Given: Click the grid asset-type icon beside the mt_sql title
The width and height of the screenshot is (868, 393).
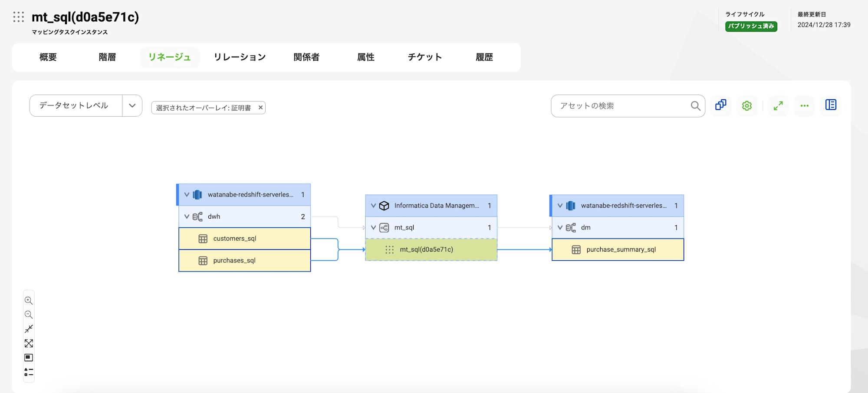Looking at the screenshot, I should [19, 17].
